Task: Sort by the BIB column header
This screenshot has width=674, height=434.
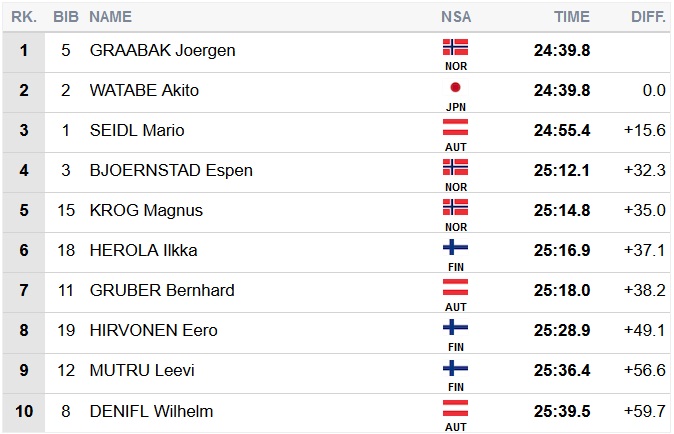Action: coord(65,17)
